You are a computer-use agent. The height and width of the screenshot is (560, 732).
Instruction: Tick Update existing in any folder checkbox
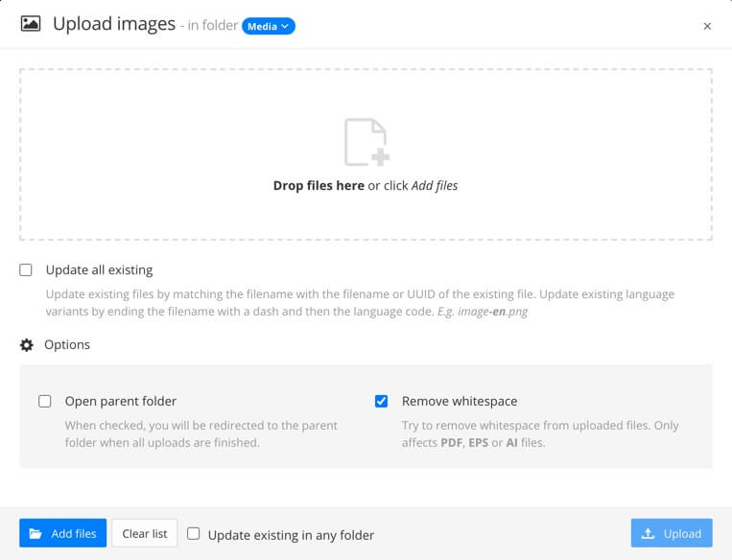pos(193,533)
